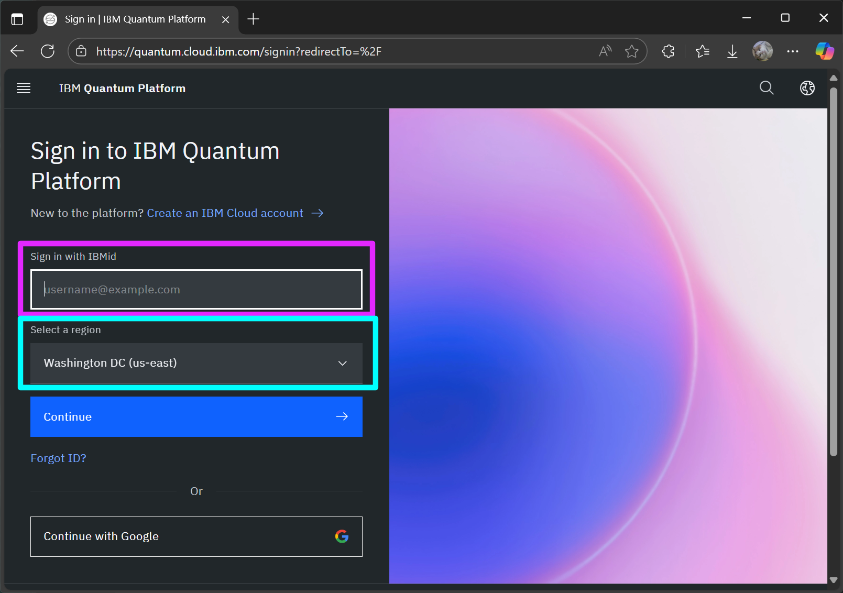Image resolution: width=843 pixels, height=593 pixels.
Task: Click the search magnifier icon in header
Action: click(767, 88)
